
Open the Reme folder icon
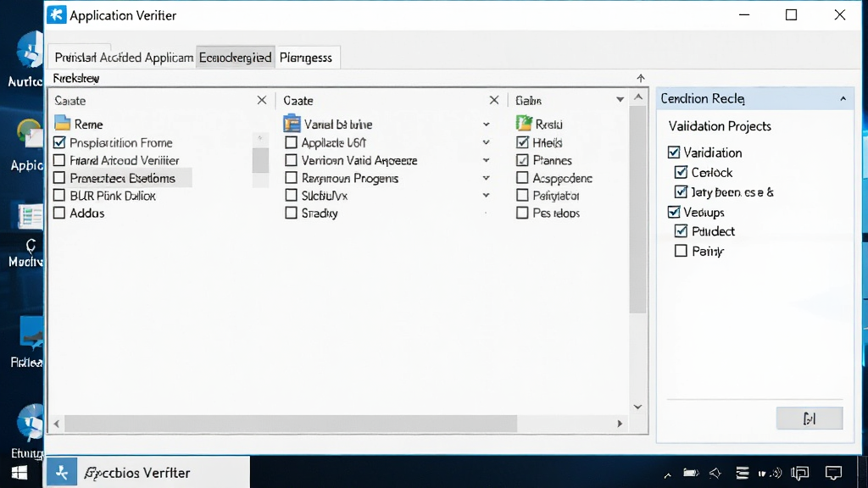(x=63, y=123)
